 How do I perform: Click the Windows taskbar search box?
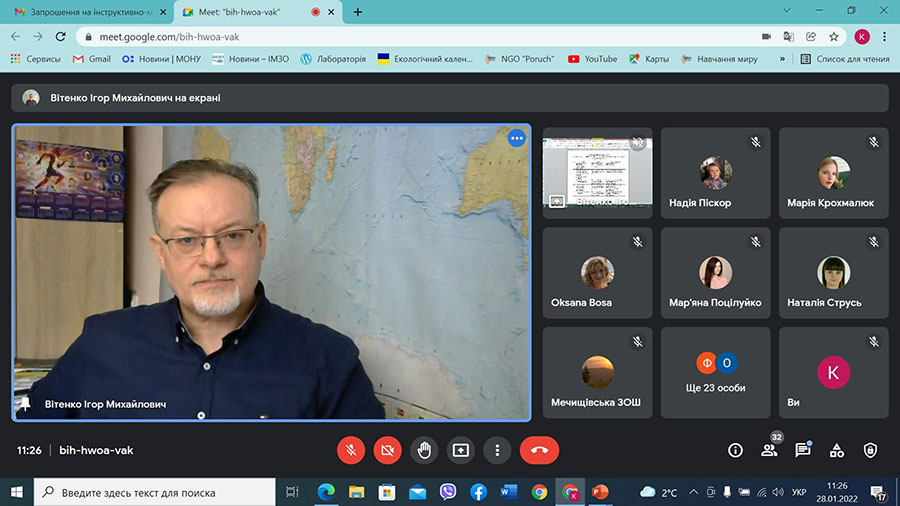(x=155, y=492)
